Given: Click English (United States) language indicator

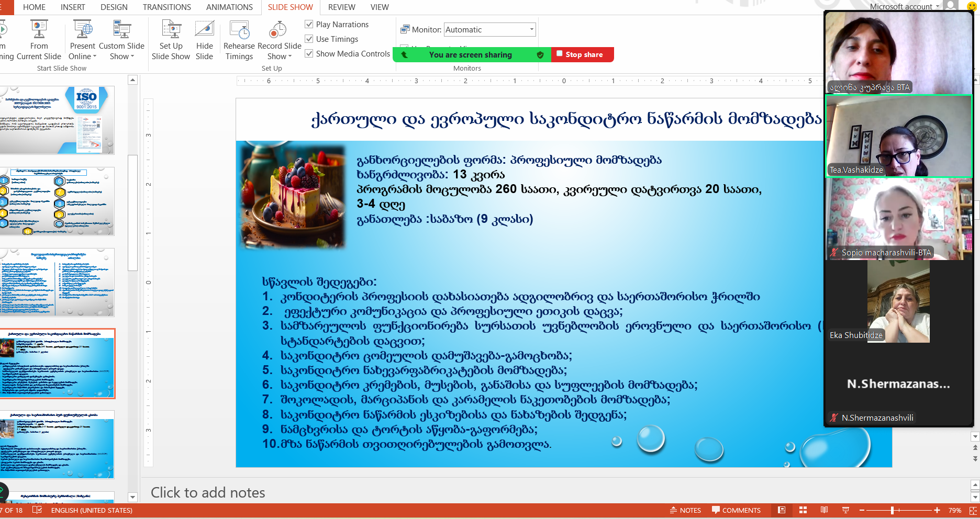Looking at the screenshot, I should 92,510.
